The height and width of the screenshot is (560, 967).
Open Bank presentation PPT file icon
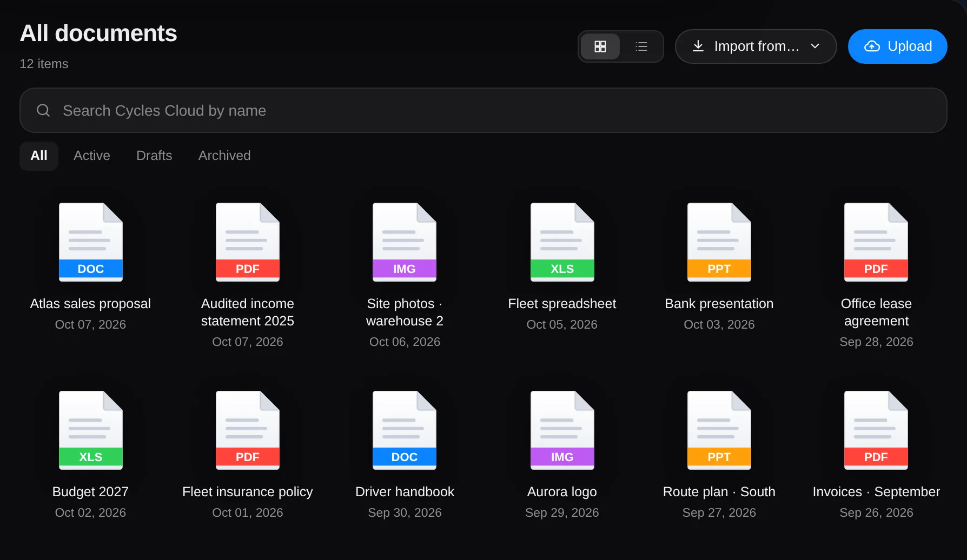(x=719, y=242)
